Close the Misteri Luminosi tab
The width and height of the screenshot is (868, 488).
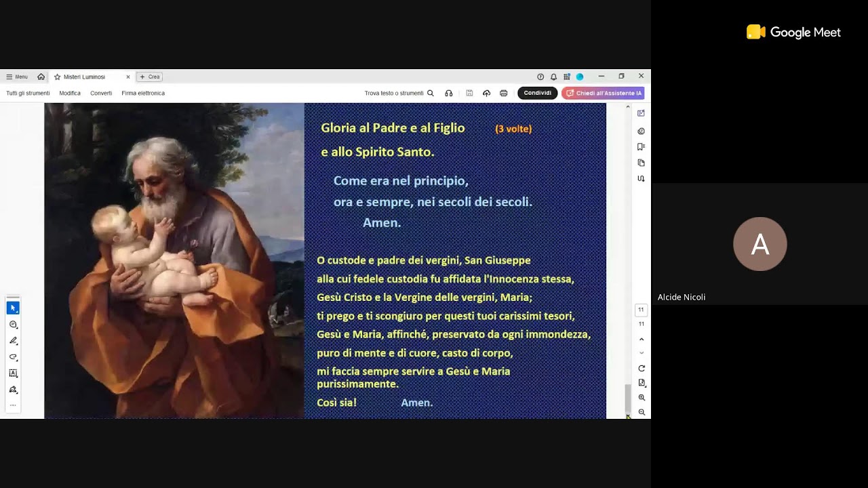pyautogui.click(x=127, y=77)
